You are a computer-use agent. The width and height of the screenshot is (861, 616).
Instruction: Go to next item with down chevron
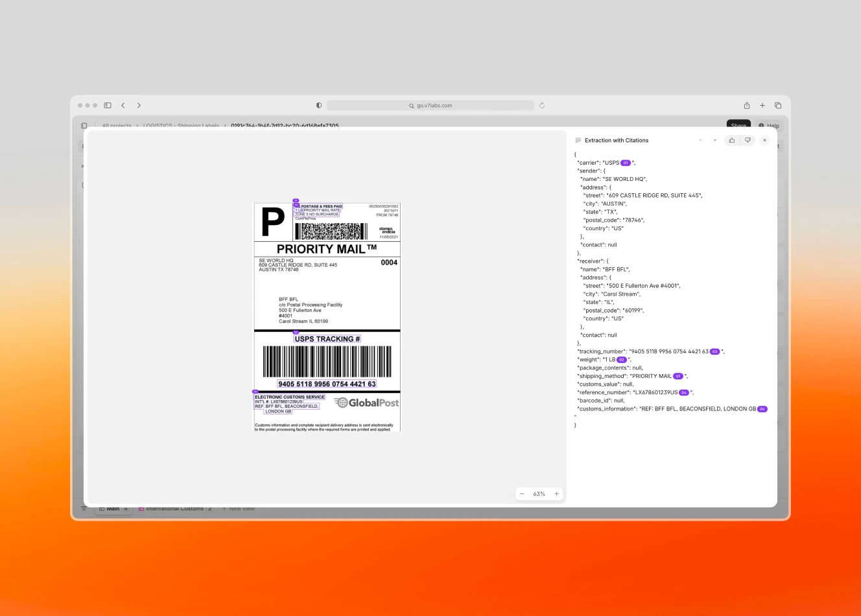coord(715,140)
